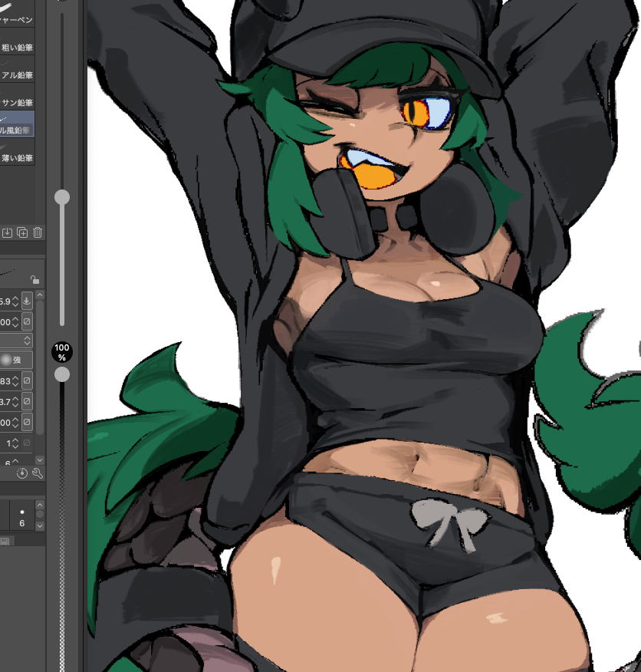
Task: Click the import sub tool icon
Action: 7,232
